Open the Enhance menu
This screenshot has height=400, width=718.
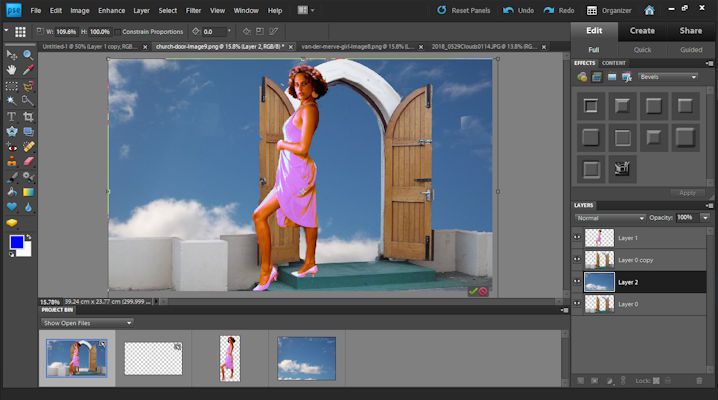[112, 10]
